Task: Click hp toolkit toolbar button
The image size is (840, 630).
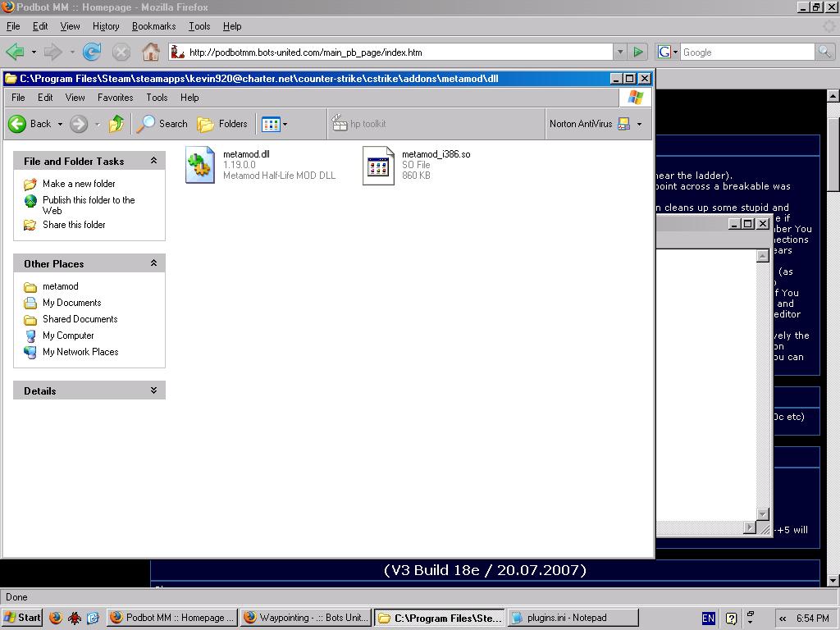Action: point(358,124)
